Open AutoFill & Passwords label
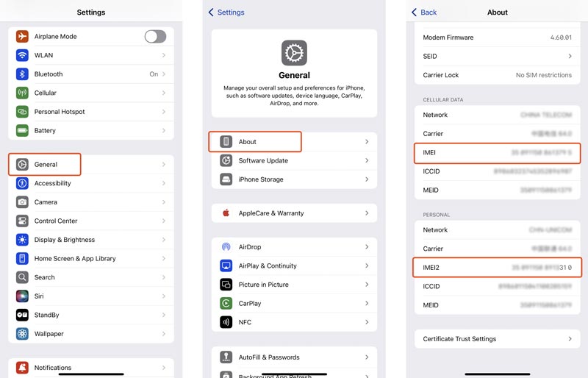Viewport: 588px width, 378px height. (x=269, y=357)
